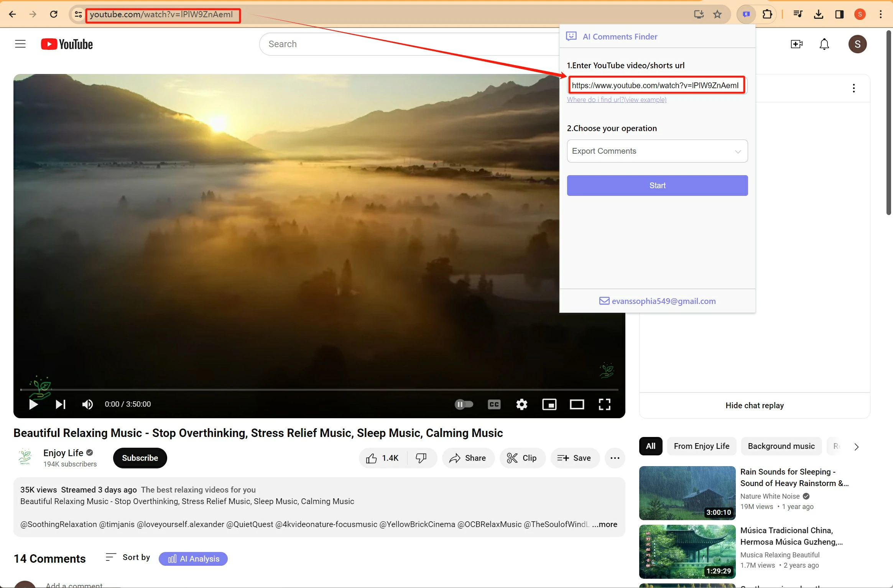The height and width of the screenshot is (588, 893).
Task: Expand the description with ...more
Action: point(605,524)
